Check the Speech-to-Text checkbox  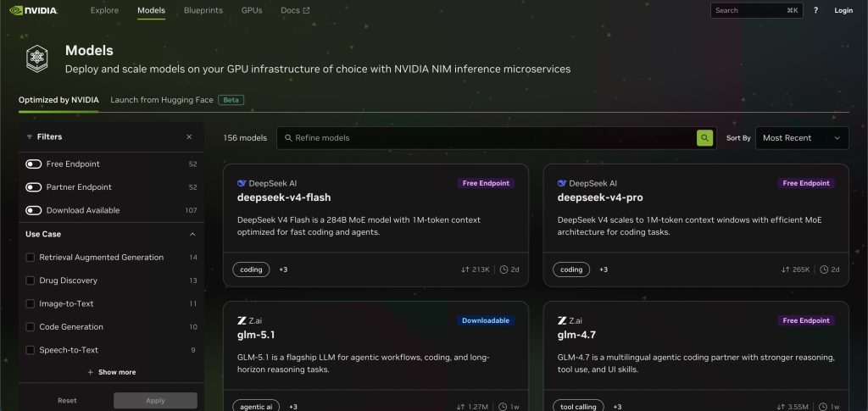pyautogui.click(x=31, y=350)
